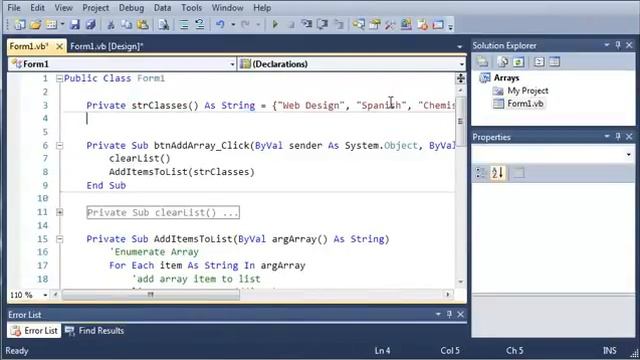Click the Undo arrow icon
The width and height of the screenshot is (640, 360).
tap(220, 24)
